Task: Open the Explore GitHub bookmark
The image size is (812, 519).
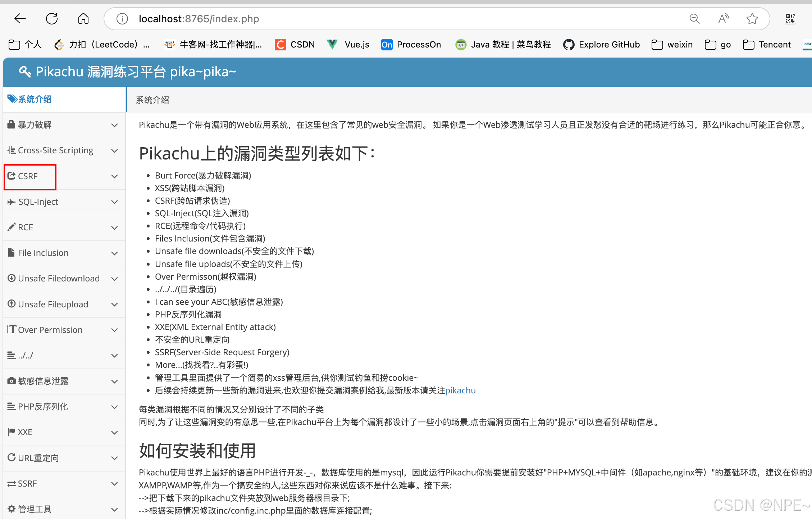Action: [x=602, y=45]
